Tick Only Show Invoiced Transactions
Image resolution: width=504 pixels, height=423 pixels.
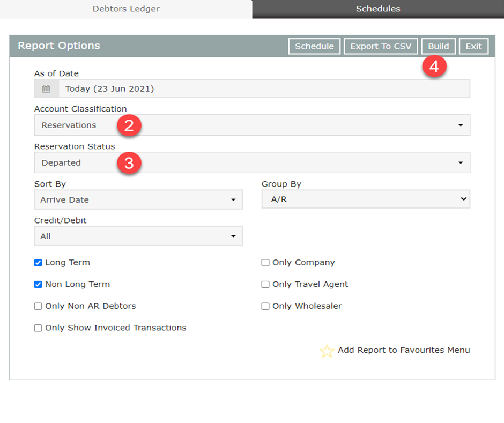[38, 328]
